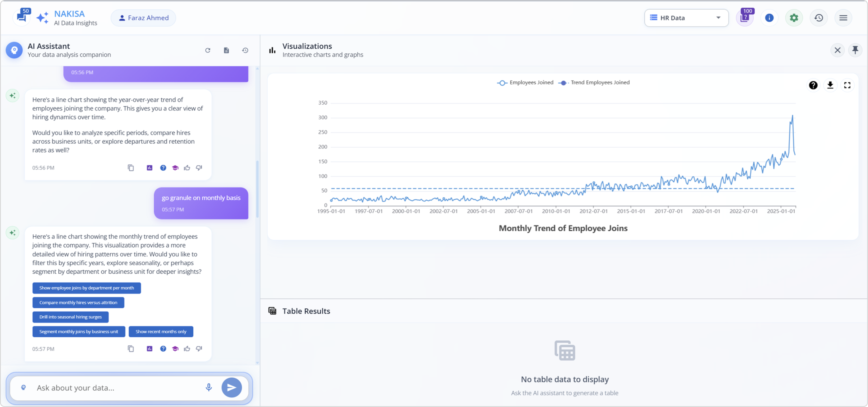Download the chart using download icon

(830, 85)
